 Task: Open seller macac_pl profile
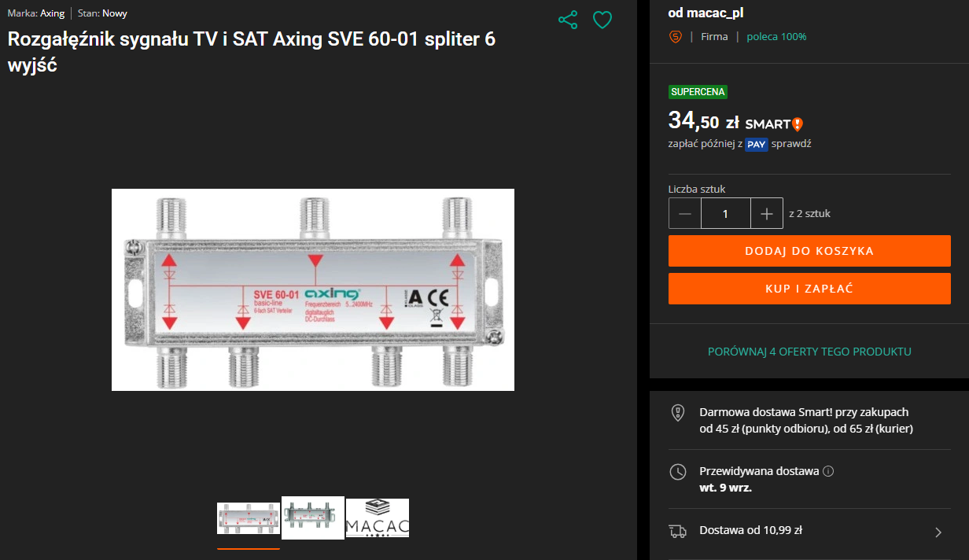click(706, 12)
